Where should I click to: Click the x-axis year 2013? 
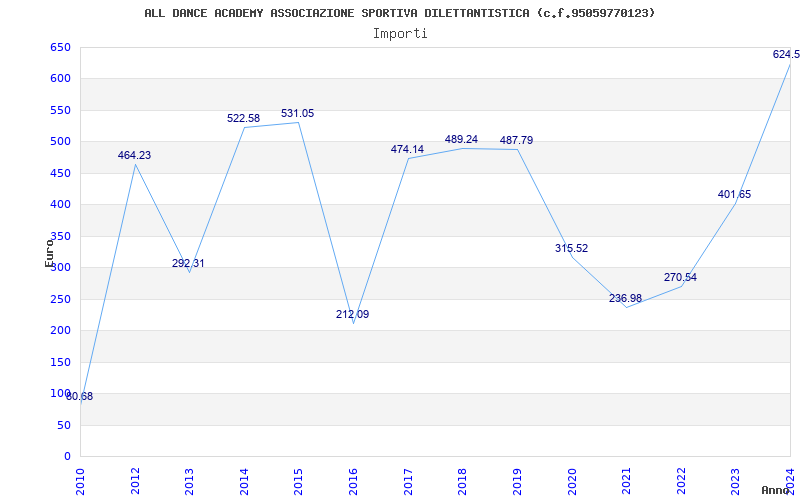click(x=189, y=482)
